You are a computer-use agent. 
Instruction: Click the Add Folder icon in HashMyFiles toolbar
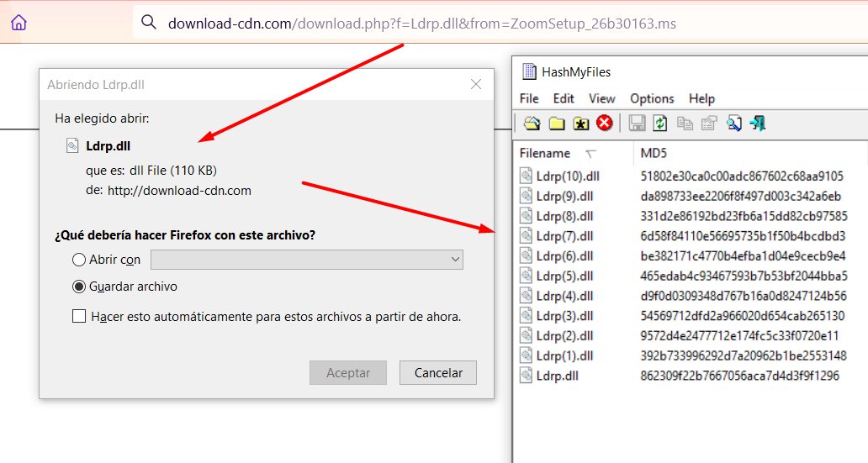556,124
